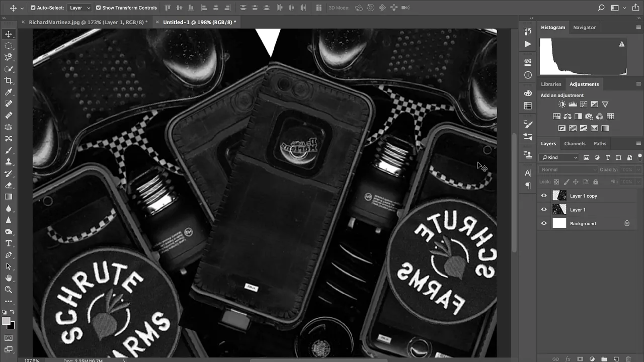644x362 pixels.
Task: Select the Move tool in toolbar
Action: click(x=9, y=34)
